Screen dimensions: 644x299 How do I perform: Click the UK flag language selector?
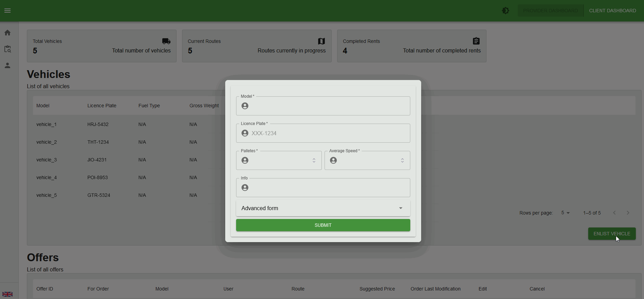[7, 294]
